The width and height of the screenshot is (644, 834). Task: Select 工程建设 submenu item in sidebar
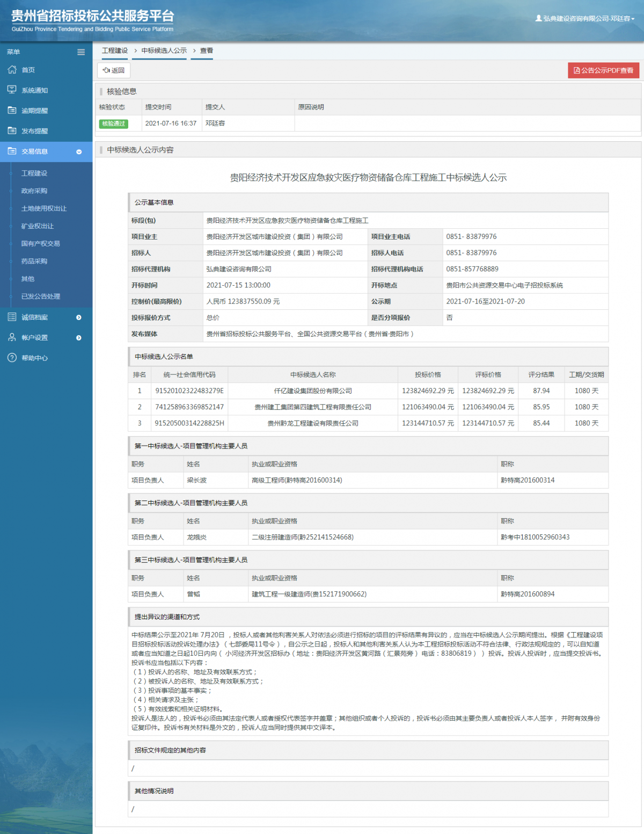(x=34, y=173)
